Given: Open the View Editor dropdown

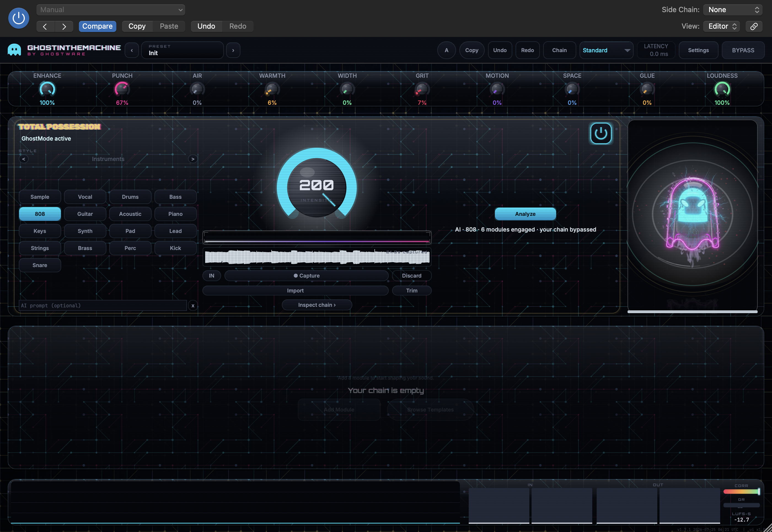Looking at the screenshot, I should click(x=721, y=26).
